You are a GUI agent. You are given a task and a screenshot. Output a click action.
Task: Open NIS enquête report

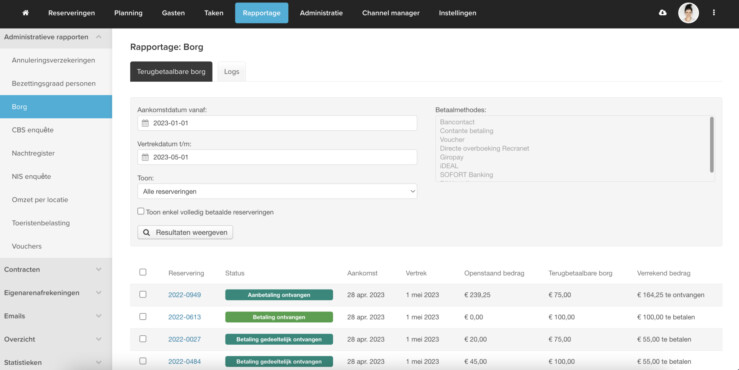(x=56, y=176)
